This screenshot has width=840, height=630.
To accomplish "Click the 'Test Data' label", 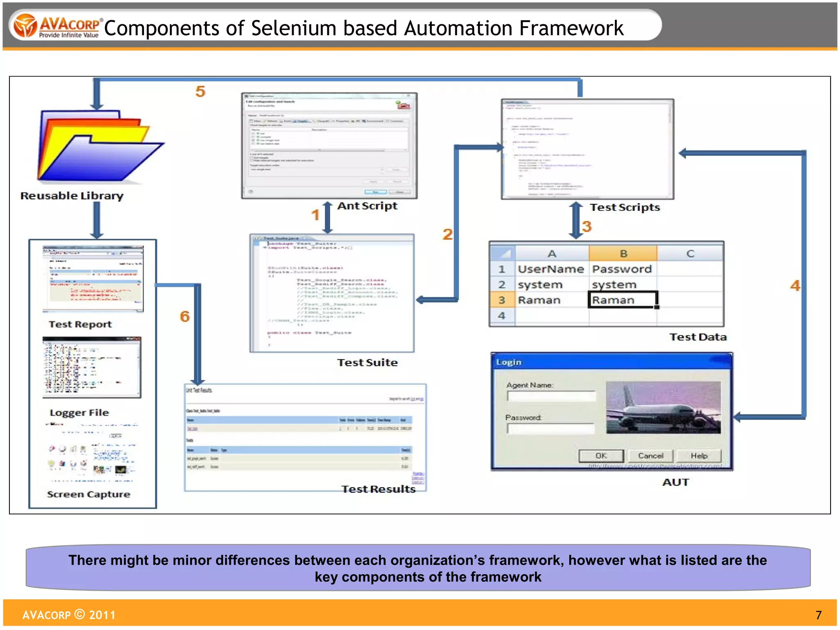I will click(x=698, y=337).
